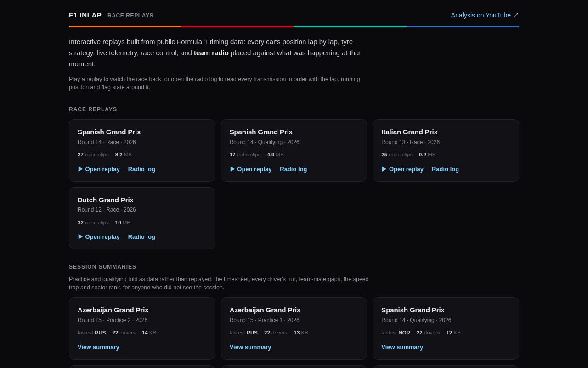The width and height of the screenshot is (588, 368).
Task: View summary for Azerbaijan Practice 1
Action: click(x=250, y=347)
